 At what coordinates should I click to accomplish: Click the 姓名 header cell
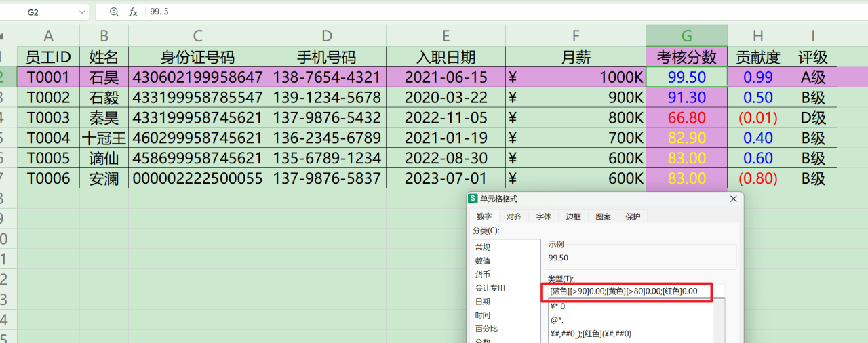[x=104, y=57]
